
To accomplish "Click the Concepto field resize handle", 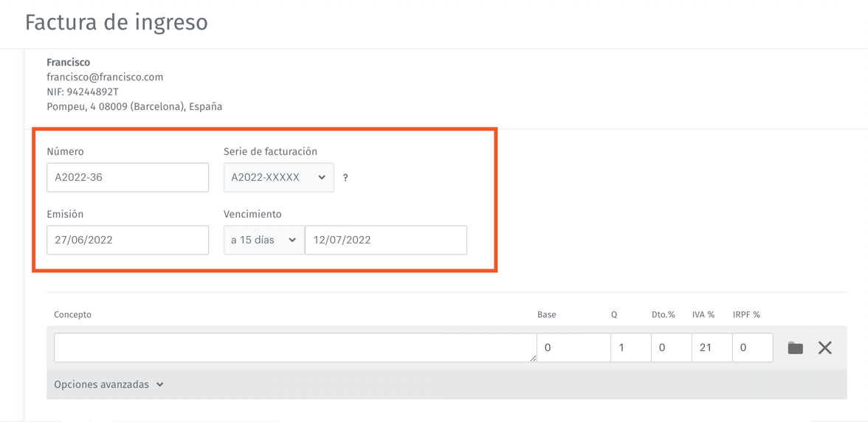I will pos(532,359).
